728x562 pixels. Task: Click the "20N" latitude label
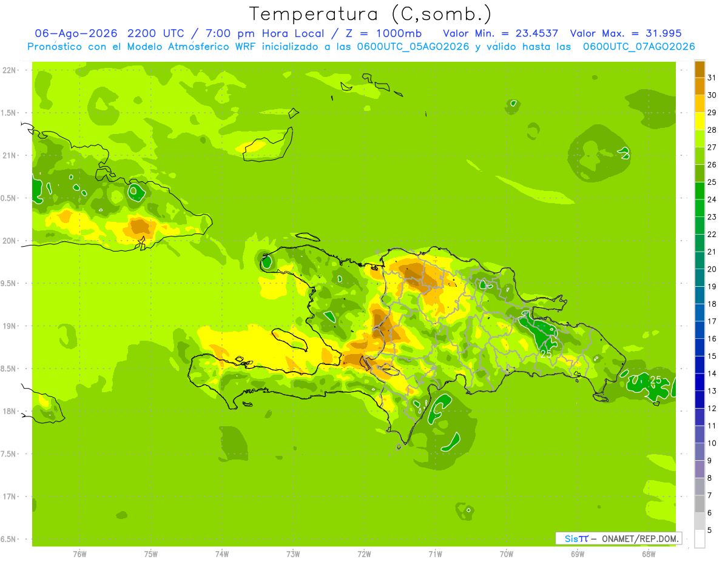[x=8, y=241]
